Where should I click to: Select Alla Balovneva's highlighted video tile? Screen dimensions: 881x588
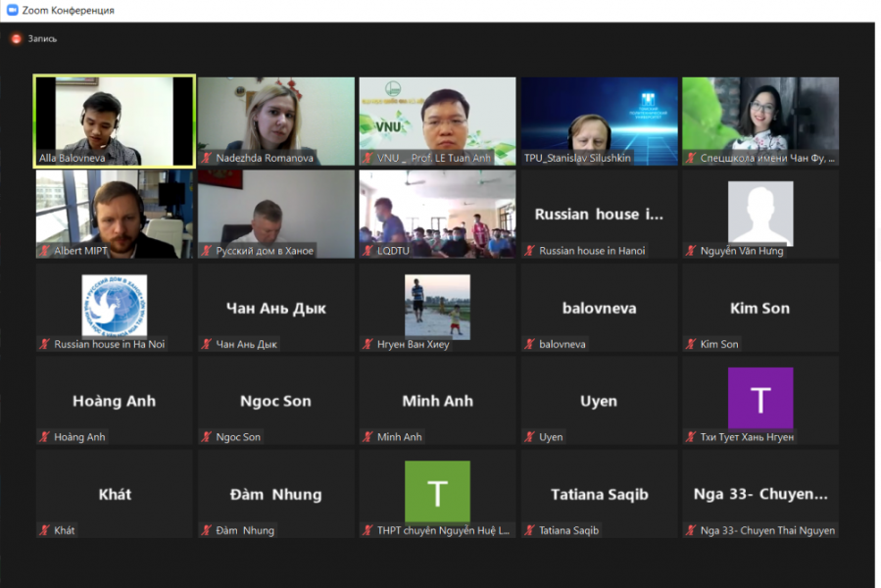tap(114, 121)
